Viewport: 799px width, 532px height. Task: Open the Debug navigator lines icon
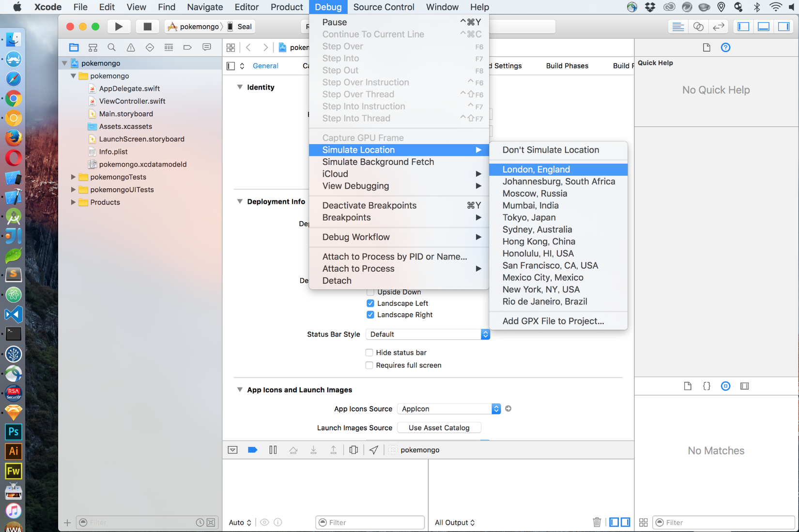pos(169,47)
